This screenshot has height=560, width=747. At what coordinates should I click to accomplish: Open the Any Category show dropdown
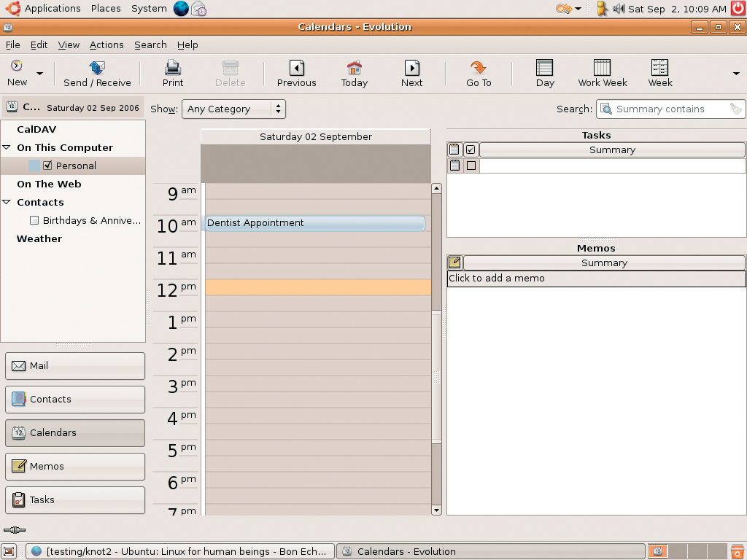coord(233,109)
